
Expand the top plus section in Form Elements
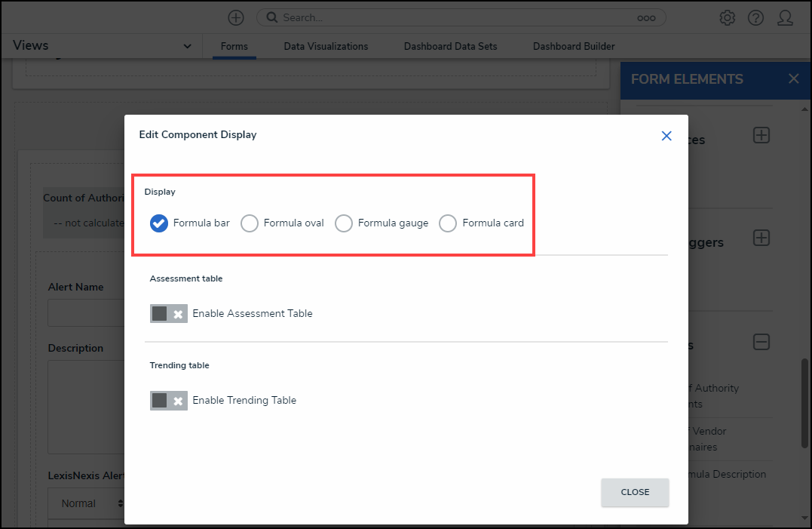tap(761, 135)
